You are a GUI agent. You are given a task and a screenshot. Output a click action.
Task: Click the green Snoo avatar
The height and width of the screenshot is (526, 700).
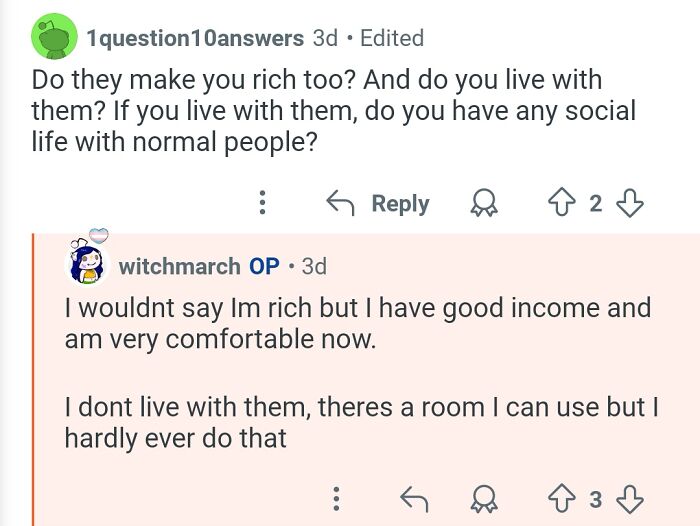tap(54, 37)
